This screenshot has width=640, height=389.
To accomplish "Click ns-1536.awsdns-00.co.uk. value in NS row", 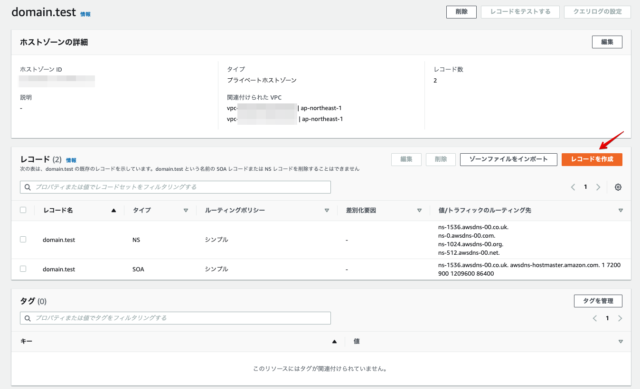I will 473,227.
